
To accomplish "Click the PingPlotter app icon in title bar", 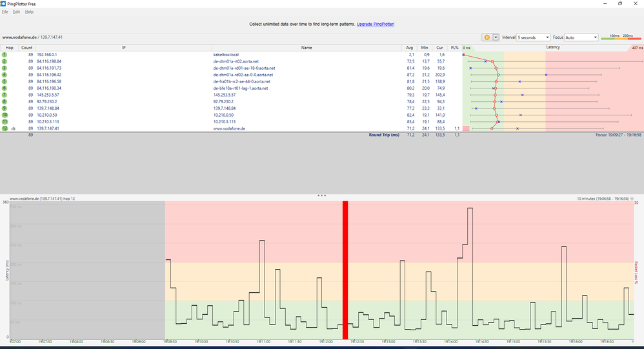I will (x=3, y=4).
